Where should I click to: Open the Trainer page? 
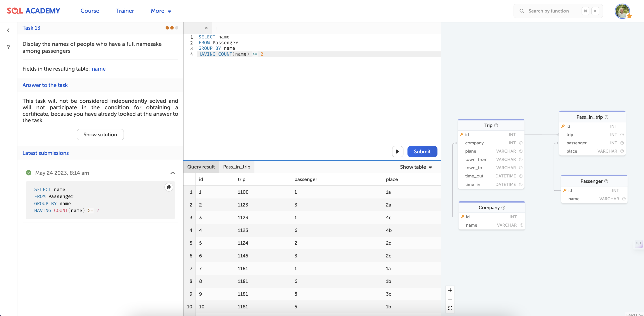(125, 11)
